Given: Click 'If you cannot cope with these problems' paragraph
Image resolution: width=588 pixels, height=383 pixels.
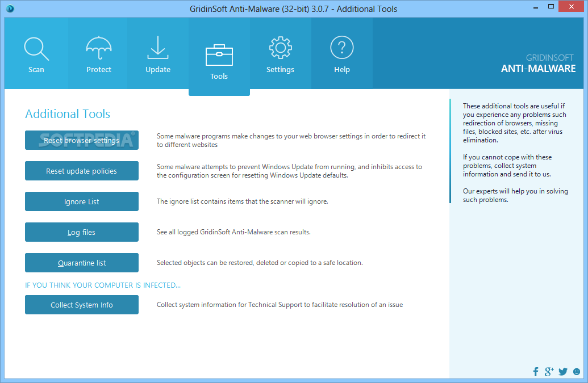Looking at the screenshot, I should pyautogui.click(x=507, y=166).
